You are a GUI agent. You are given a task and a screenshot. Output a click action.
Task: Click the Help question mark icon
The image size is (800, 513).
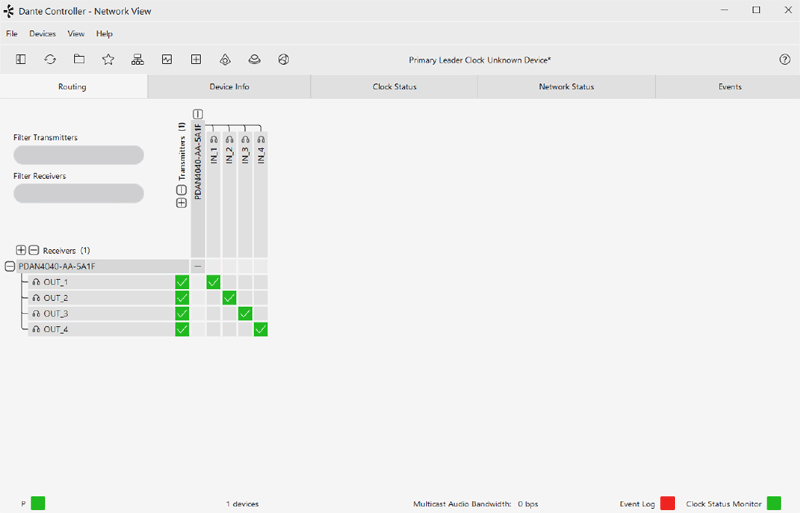[x=785, y=60]
